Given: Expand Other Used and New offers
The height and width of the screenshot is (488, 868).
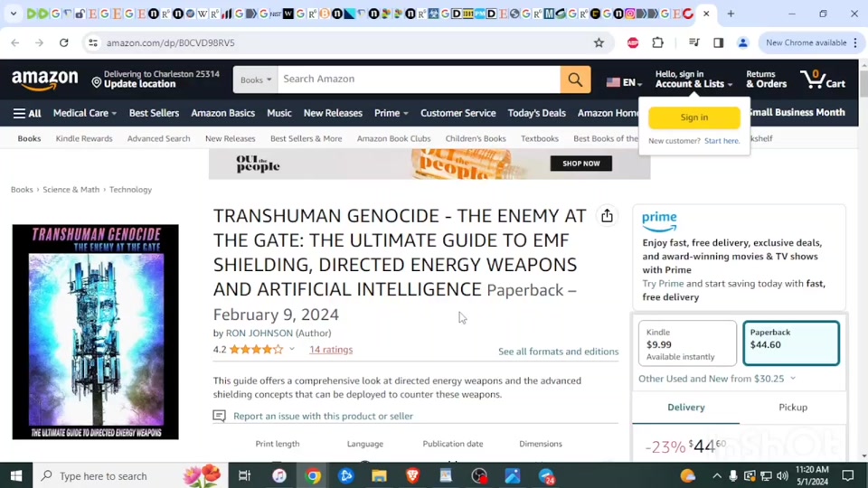Looking at the screenshot, I should [x=716, y=379].
